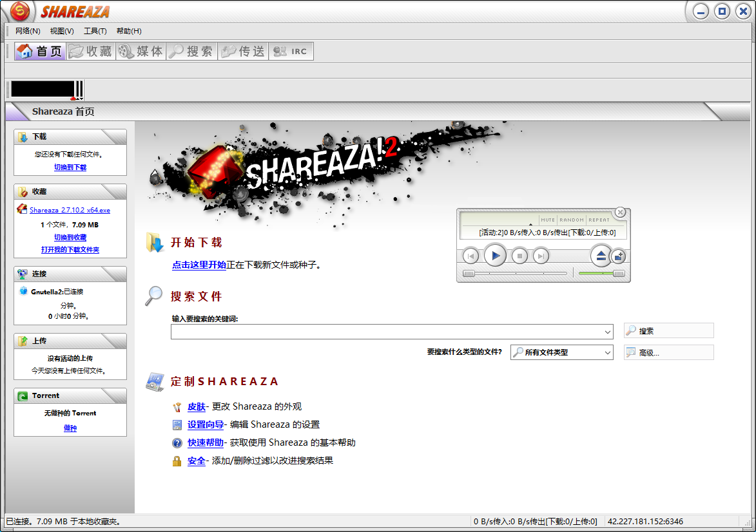Screen dimensions: 756x532
Task: Click the Gnutella2 network icon
Action: (x=23, y=290)
